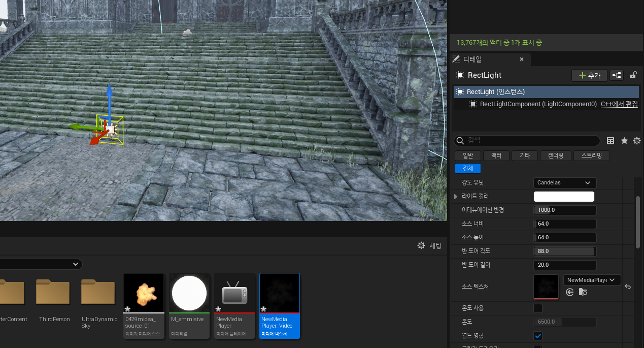Uncheck the 월드 영향 checkbox

538,335
